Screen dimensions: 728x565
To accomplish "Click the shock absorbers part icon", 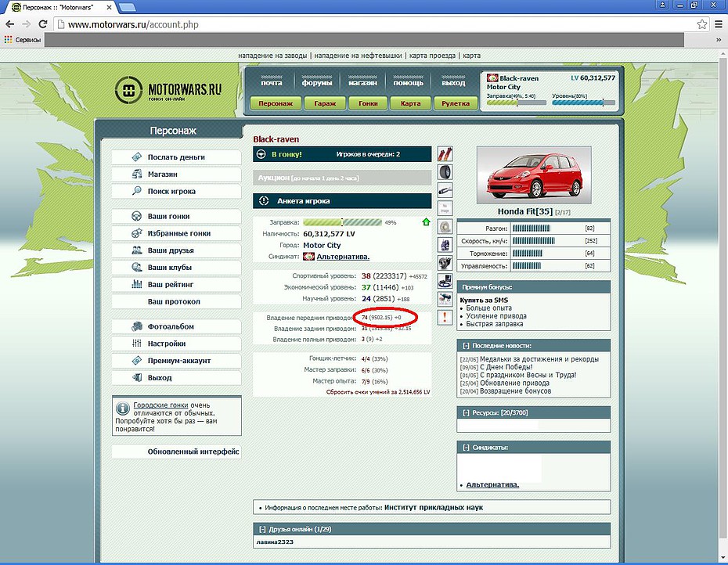I will [x=445, y=154].
